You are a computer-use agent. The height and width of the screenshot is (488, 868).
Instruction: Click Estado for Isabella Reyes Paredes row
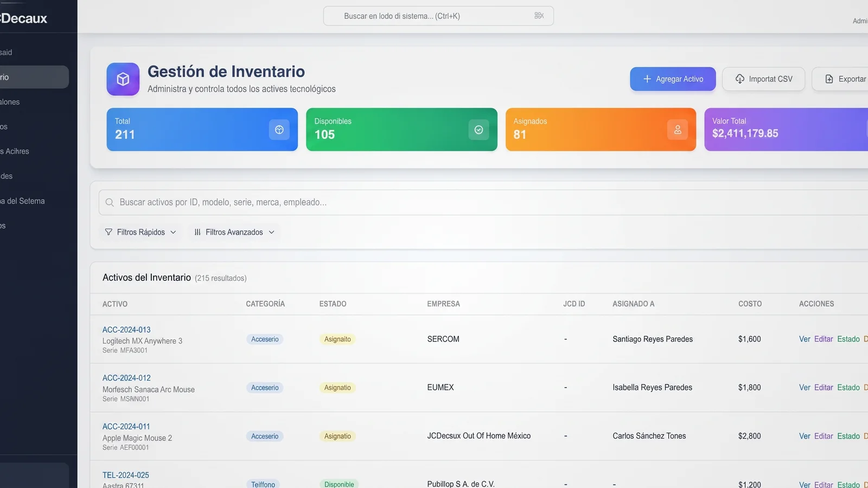(x=848, y=387)
